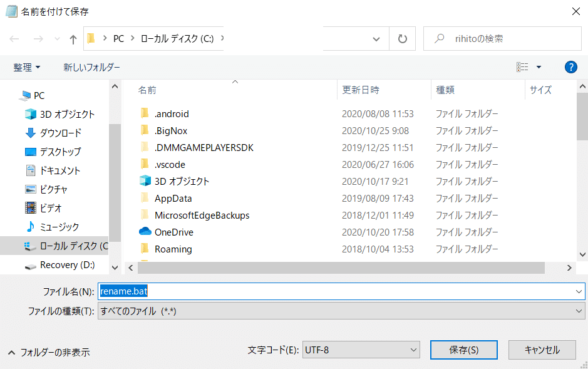Click date 2018/10/04 13:53 of Roaming
The image size is (588, 369).
pos(378,249)
